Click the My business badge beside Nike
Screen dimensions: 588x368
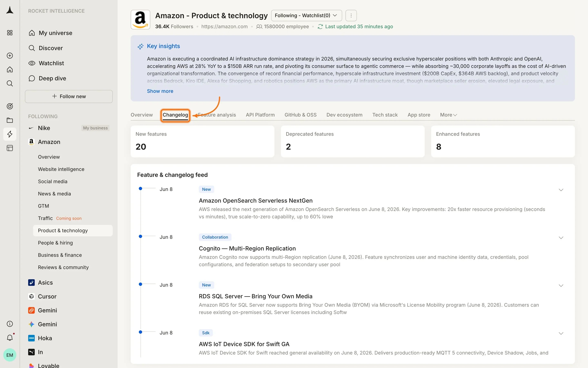[95, 128]
